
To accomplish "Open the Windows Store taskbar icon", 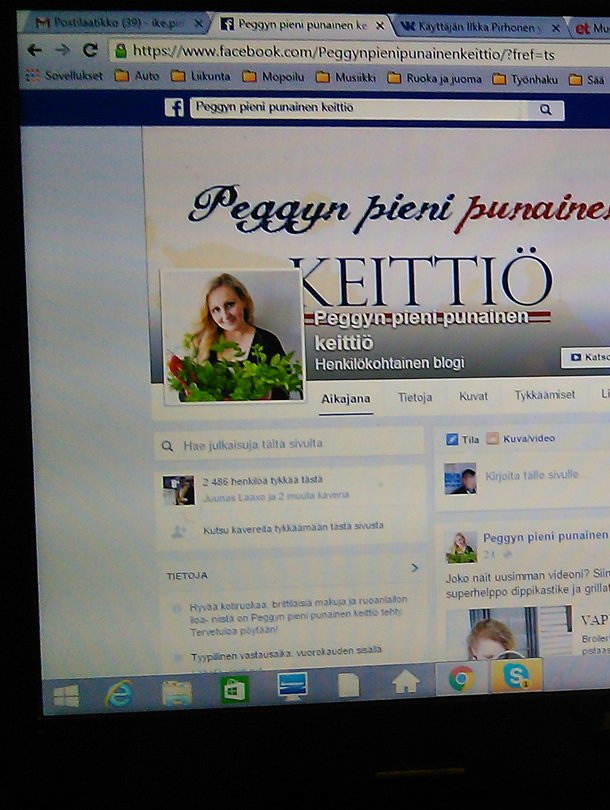I will (234, 690).
